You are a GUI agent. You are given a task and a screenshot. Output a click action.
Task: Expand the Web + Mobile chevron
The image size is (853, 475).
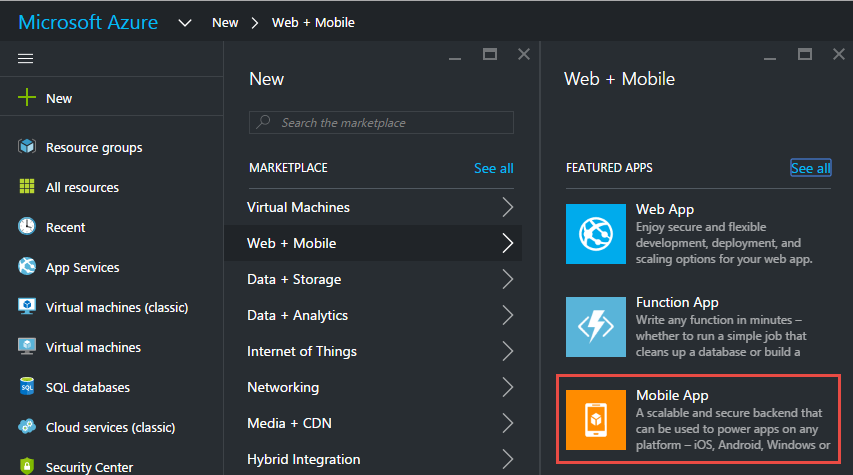[x=507, y=243]
